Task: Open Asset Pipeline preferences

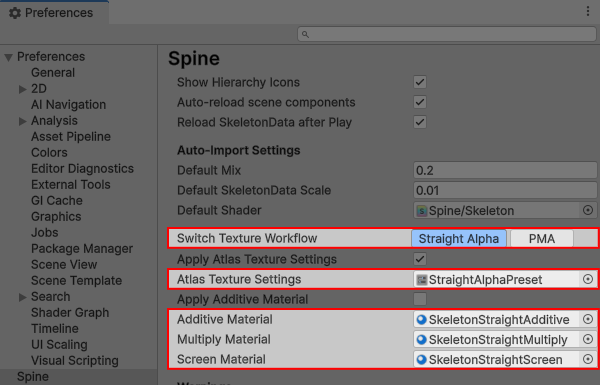Action: click(71, 137)
